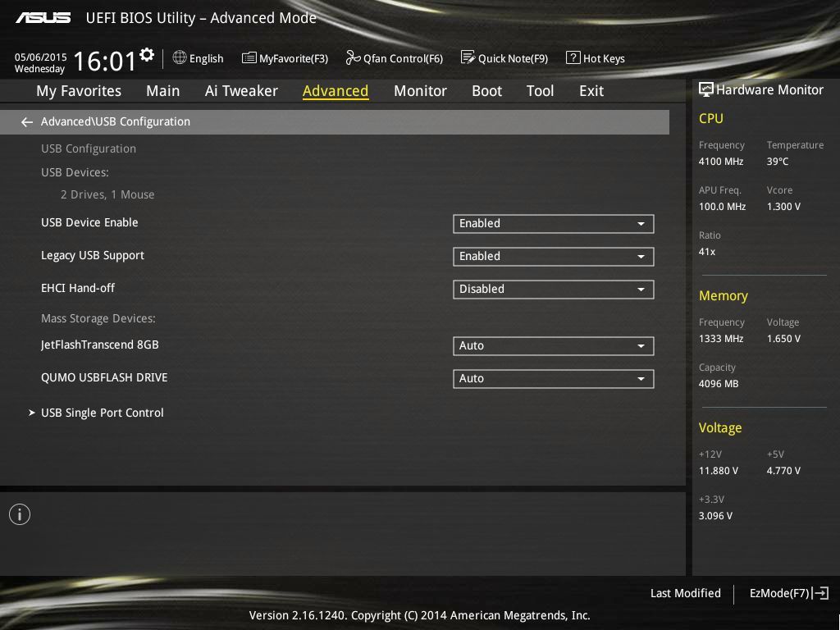Change the Legacy USB Support dropdown value
This screenshot has width=840, height=630.
point(553,256)
